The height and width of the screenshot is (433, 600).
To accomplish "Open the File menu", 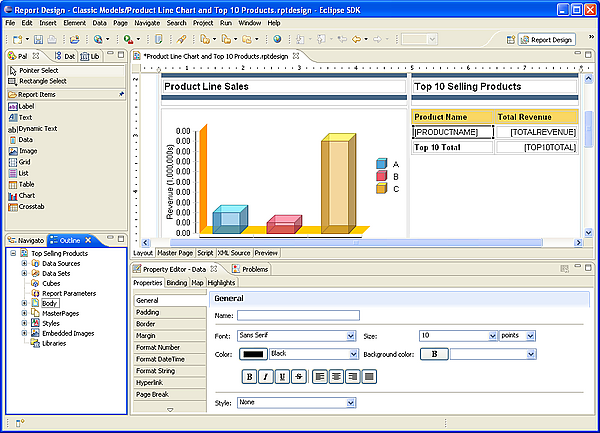I will pyautogui.click(x=10, y=23).
